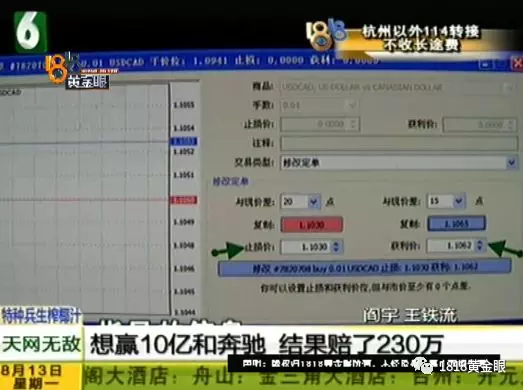The width and height of the screenshot is (523, 390).
Task: Click the 注释 comment text field
Action: pos(399,144)
